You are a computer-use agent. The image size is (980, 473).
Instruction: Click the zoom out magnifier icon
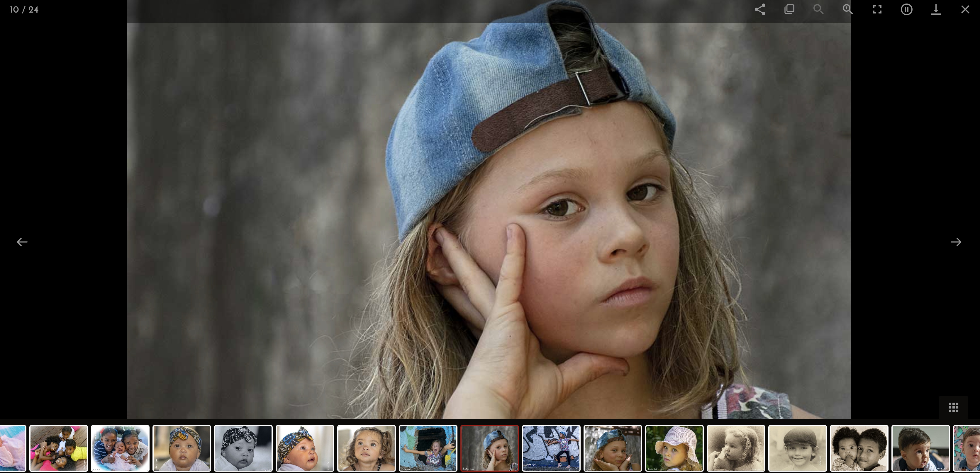[818, 9]
